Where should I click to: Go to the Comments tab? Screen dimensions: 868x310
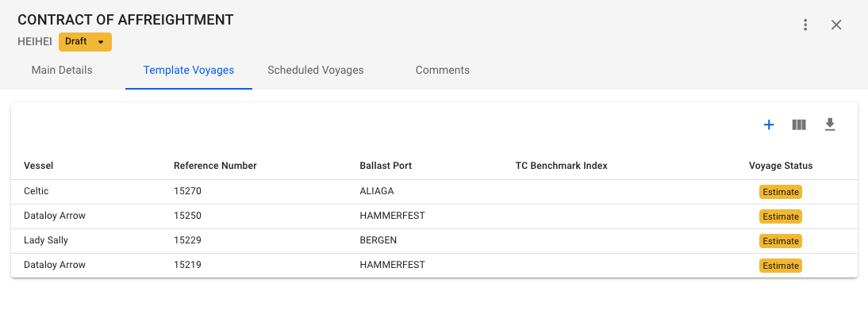442,71
